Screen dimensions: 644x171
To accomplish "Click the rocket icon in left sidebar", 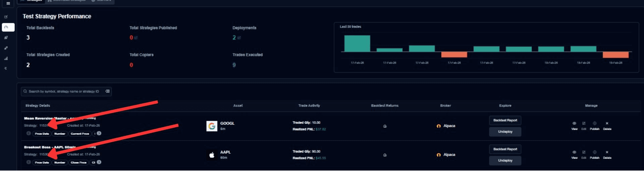I will [x=6, y=37].
